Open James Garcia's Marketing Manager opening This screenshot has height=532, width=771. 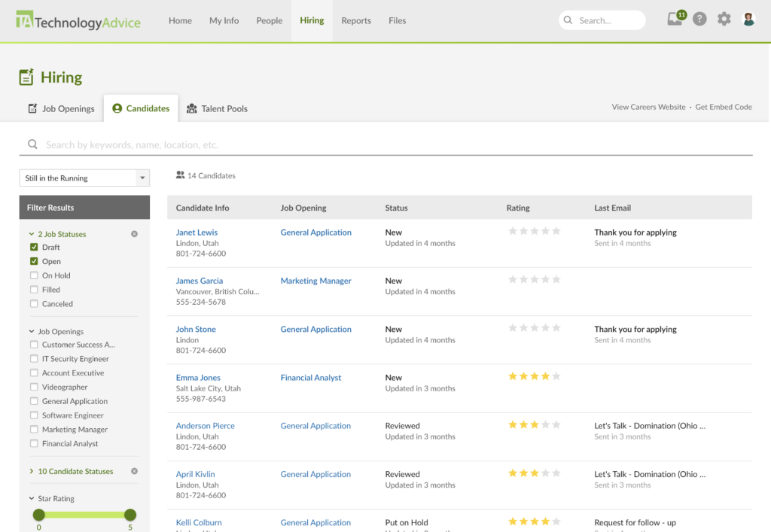point(315,281)
